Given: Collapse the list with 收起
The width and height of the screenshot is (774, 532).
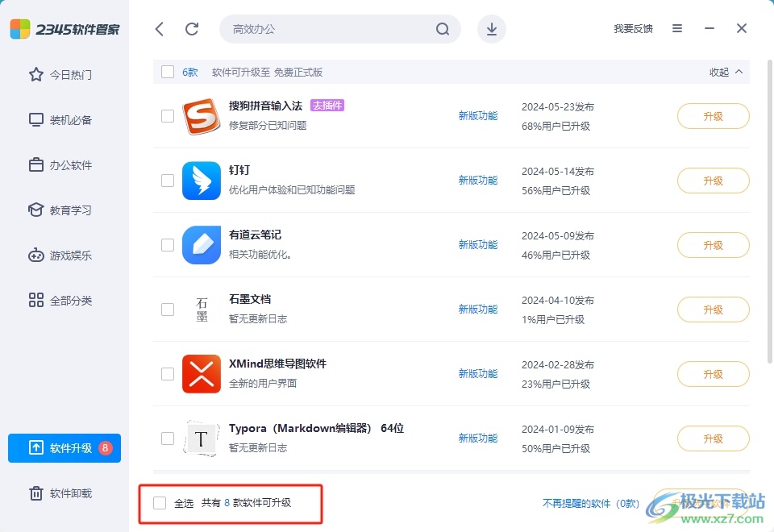Looking at the screenshot, I should click(x=726, y=72).
